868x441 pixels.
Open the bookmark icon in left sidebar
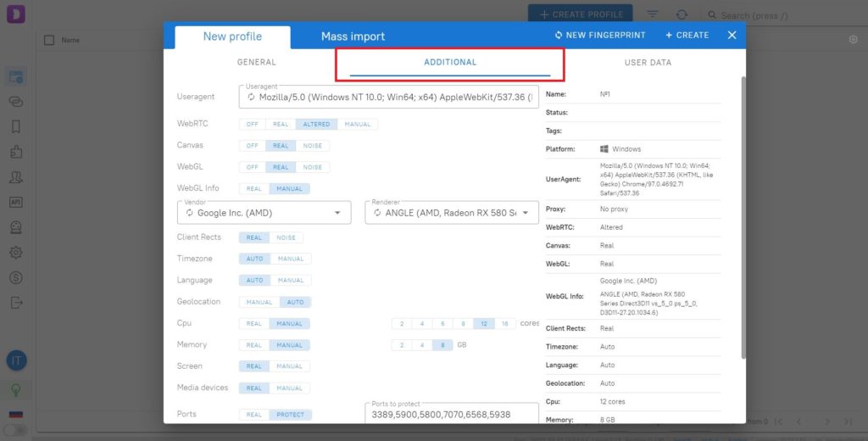16,127
